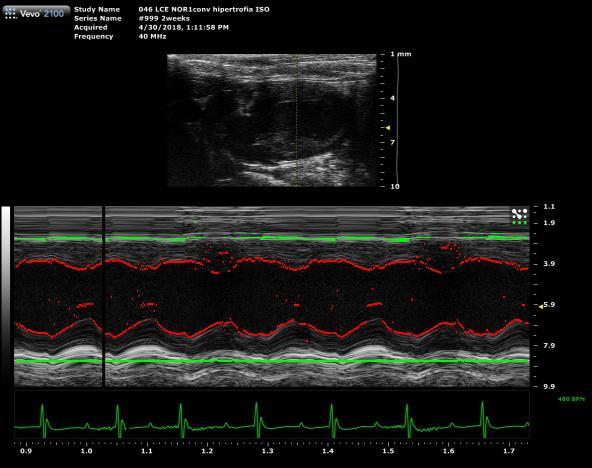Click the '7' depth label on B-mode scale

[x=393, y=142]
